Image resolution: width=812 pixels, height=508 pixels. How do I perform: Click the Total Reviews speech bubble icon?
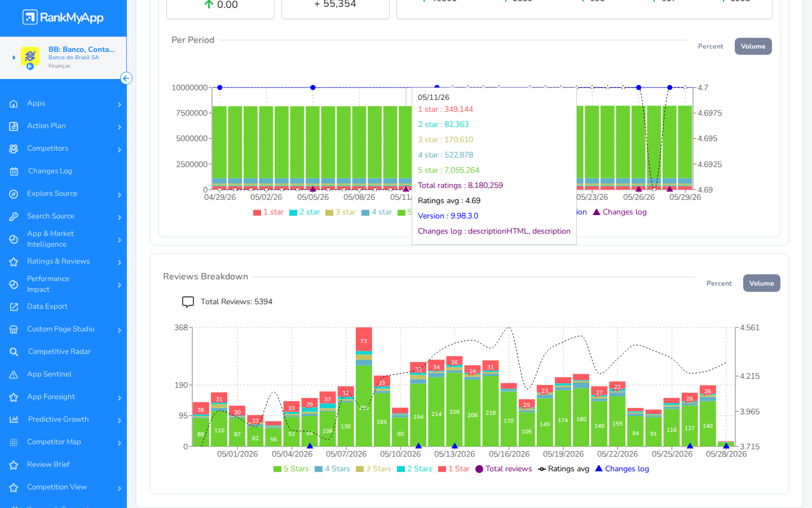click(188, 302)
